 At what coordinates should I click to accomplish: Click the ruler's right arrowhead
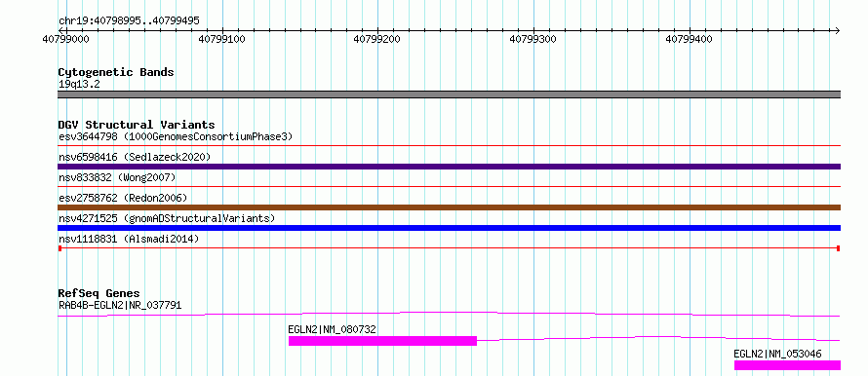[837, 30]
